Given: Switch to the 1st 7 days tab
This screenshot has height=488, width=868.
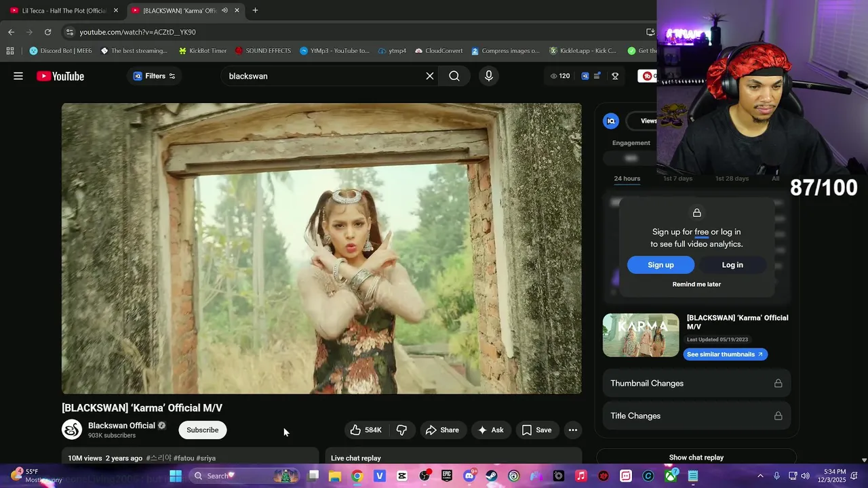Looking at the screenshot, I should point(677,178).
